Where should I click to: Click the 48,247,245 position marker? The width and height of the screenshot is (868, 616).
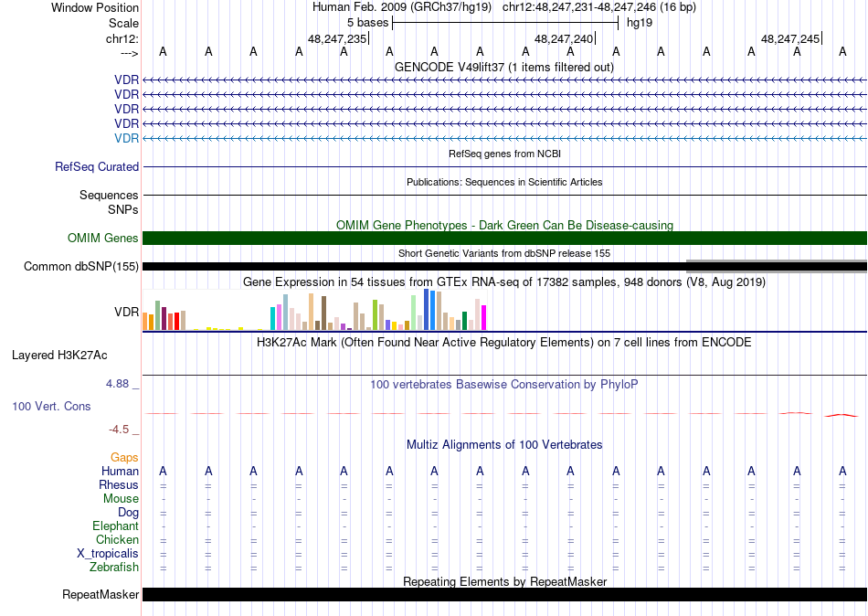[790, 38]
